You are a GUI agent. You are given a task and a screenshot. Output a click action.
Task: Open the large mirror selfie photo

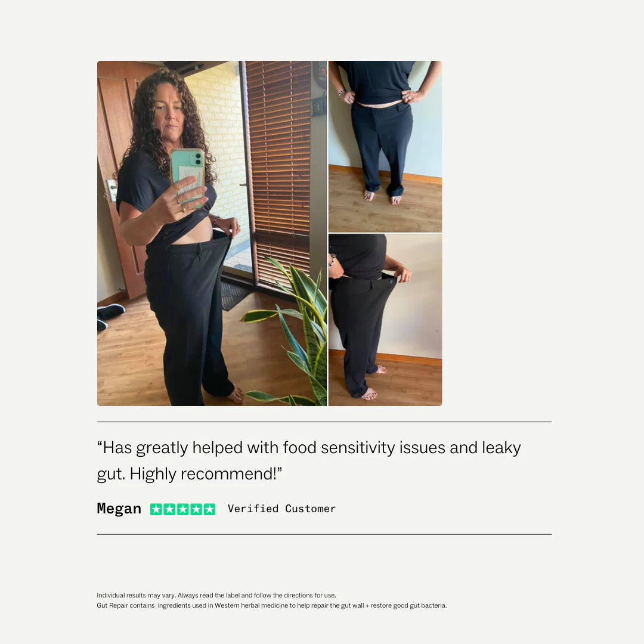tap(212, 233)
